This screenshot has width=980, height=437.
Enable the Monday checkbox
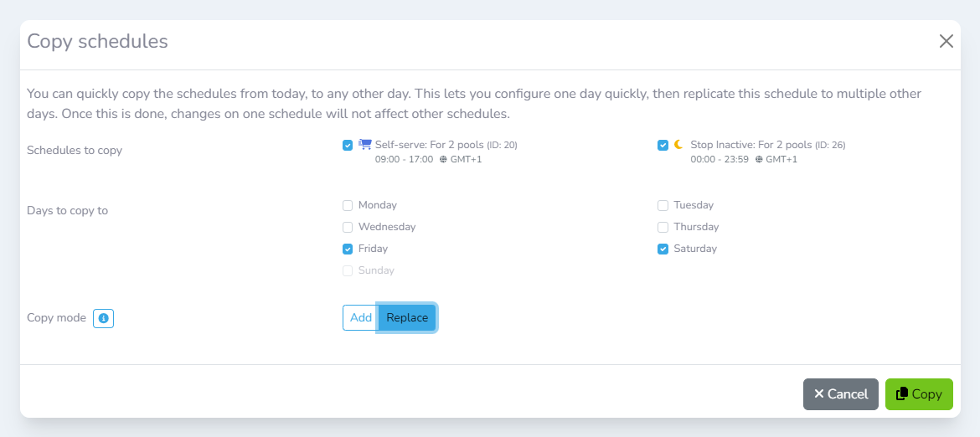(348, 205)
